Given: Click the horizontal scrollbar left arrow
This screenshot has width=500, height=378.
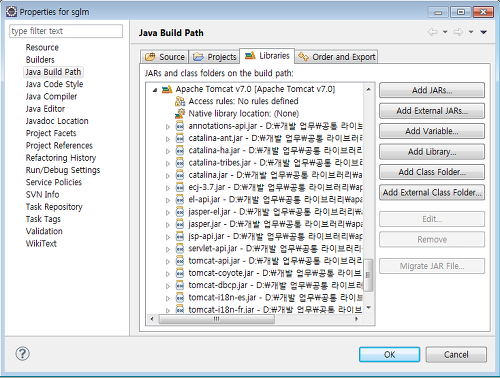Looking at the screenshot, I should 152,319.
